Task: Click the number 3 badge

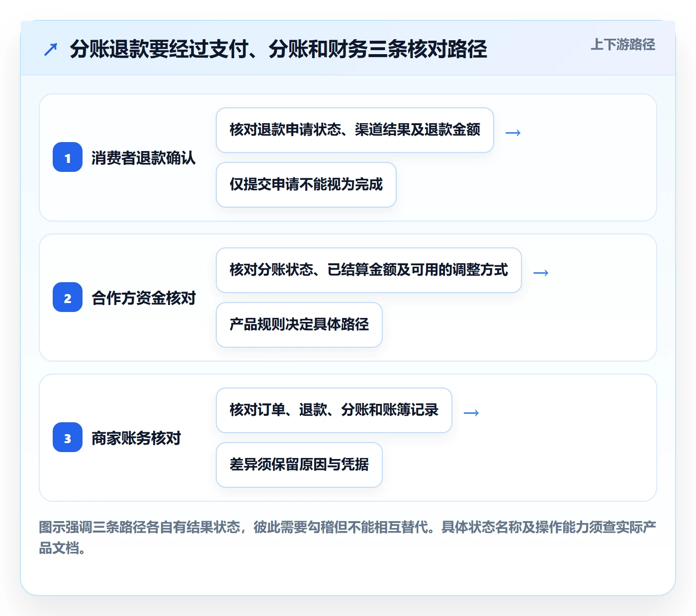Action: (68, 438)
